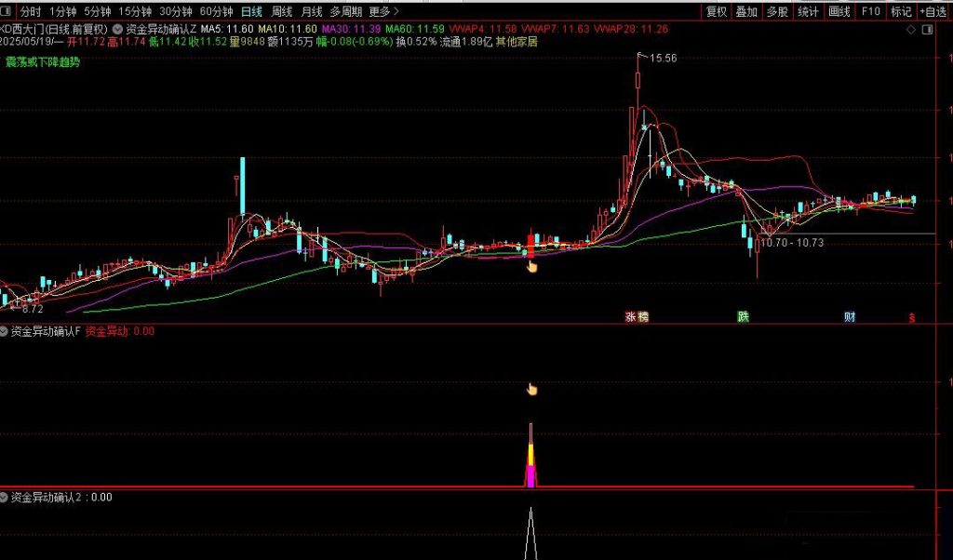Open main chart 资金异动确认Z indicator dropdown
This screenshot has width=953, height=560.
tap(117, 30)
